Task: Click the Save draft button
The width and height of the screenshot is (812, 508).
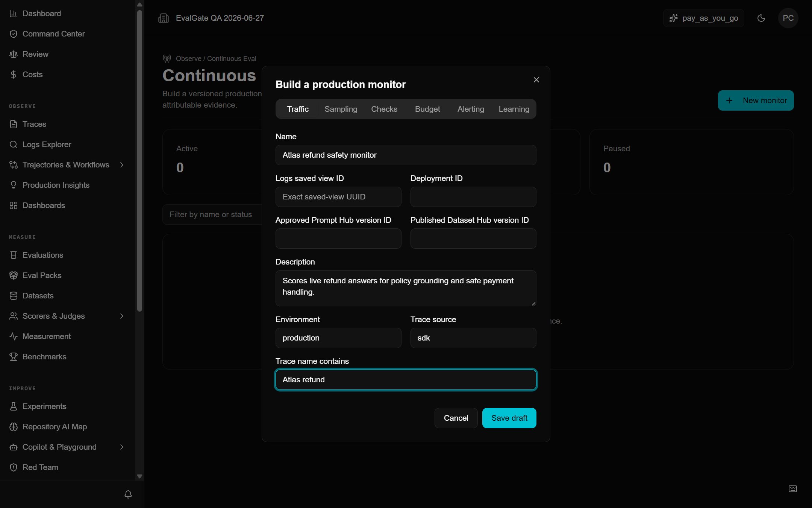Action: 509,418
